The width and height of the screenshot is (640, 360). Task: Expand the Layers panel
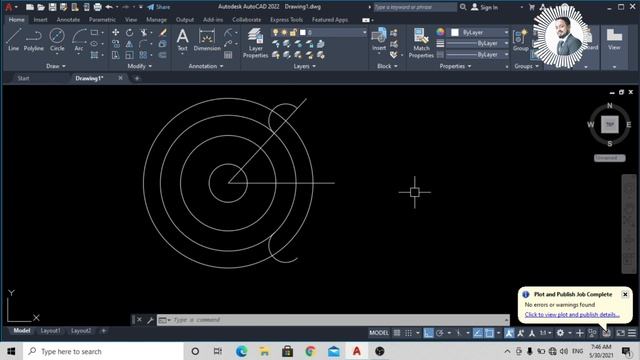click(x=304, y=66)
